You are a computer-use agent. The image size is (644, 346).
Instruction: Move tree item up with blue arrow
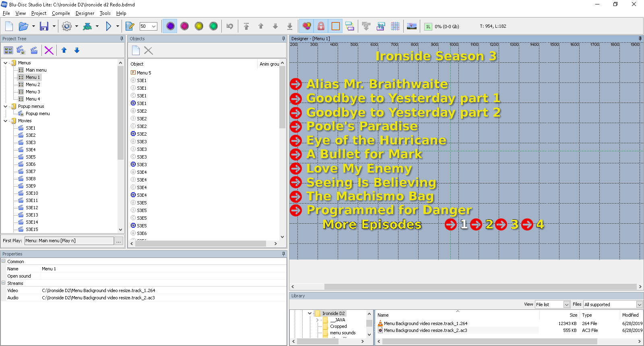click(64, 50)
